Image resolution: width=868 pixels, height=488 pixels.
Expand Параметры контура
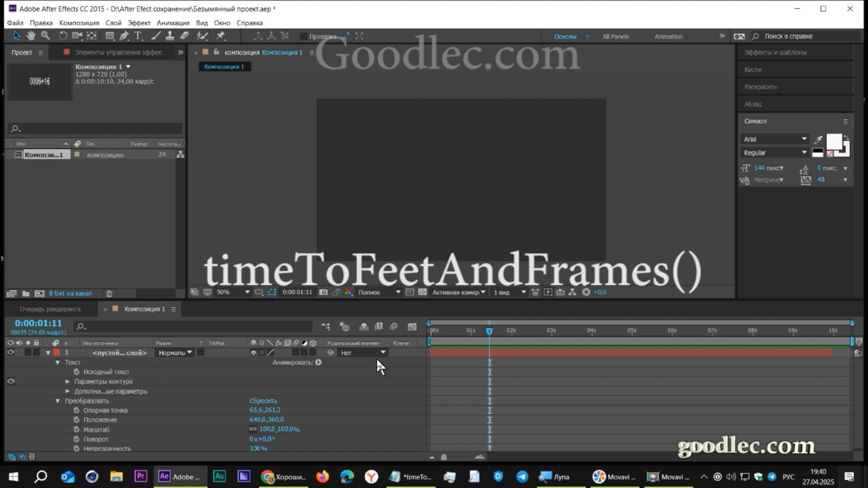click(67, 381)
